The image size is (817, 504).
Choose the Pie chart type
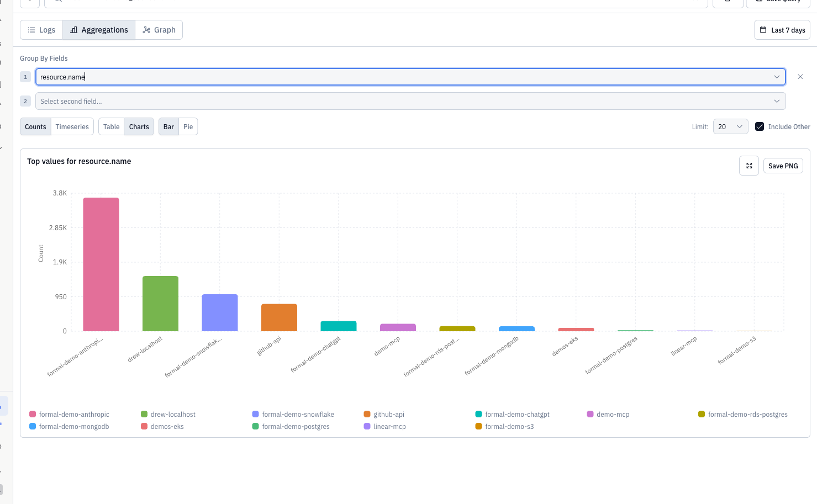click(x=188, y=126)
